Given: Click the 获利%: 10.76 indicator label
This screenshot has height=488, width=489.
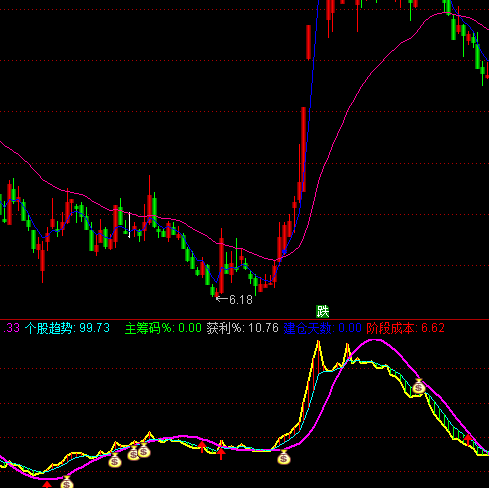Looking at the screenshot, I should point(242,328).
